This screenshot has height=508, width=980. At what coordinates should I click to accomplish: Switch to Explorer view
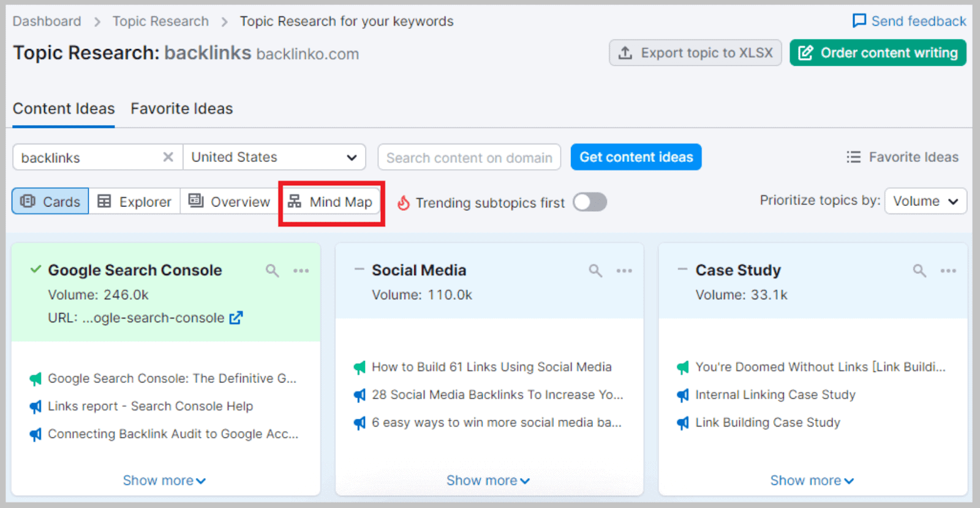134,202
